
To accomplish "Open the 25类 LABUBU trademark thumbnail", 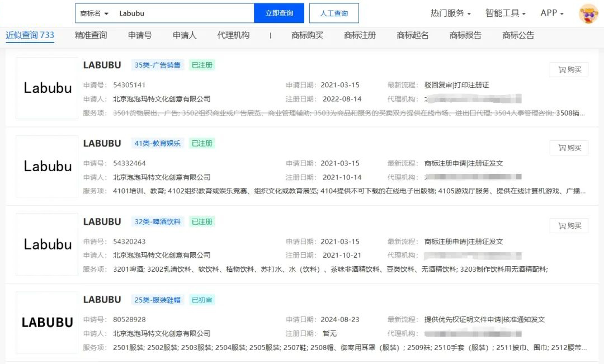I will [48, 323].
